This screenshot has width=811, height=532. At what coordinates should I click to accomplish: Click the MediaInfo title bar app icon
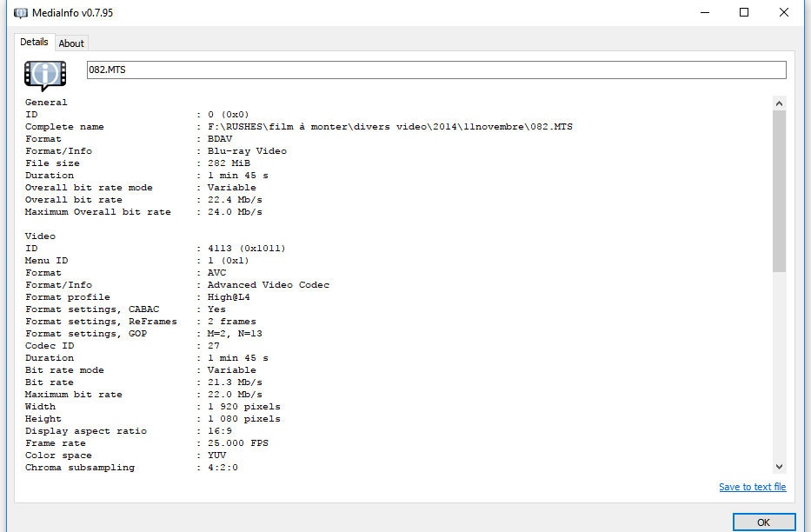pos(21,13)
